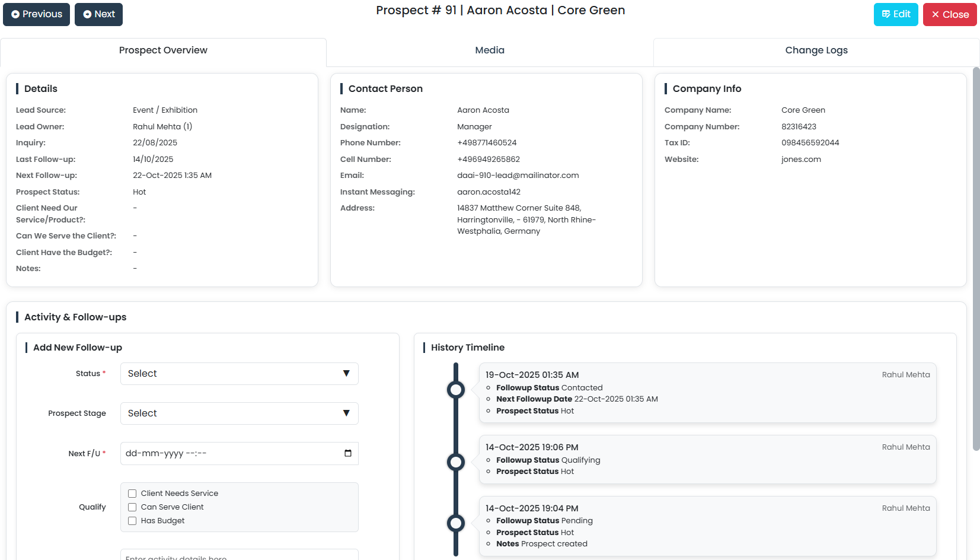This screenshot has height=560, width=980.
Task: Expand the Status select chevron arrow
Action: click(346, 374)
